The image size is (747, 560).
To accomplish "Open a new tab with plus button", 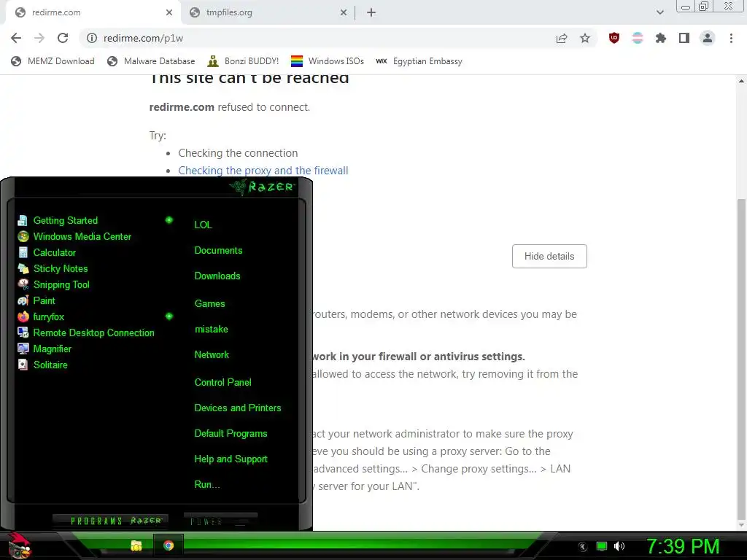I will tap(371, 12).
